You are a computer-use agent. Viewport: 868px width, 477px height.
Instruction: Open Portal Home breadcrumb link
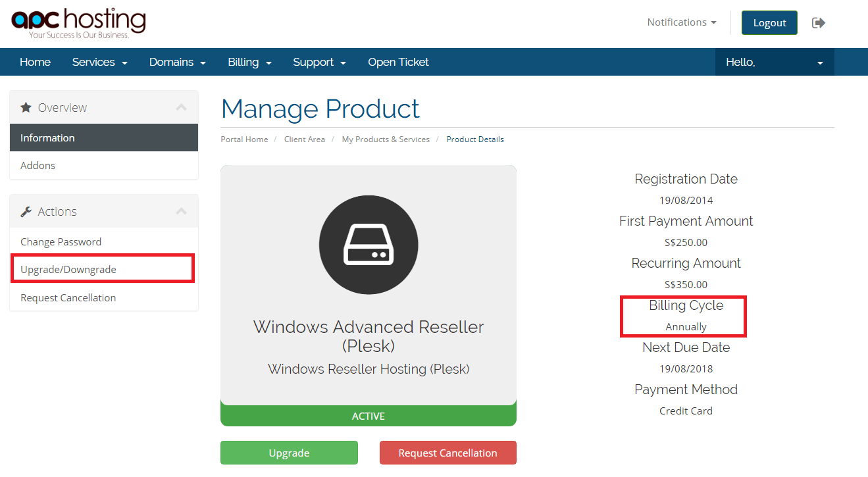point(245,139)
